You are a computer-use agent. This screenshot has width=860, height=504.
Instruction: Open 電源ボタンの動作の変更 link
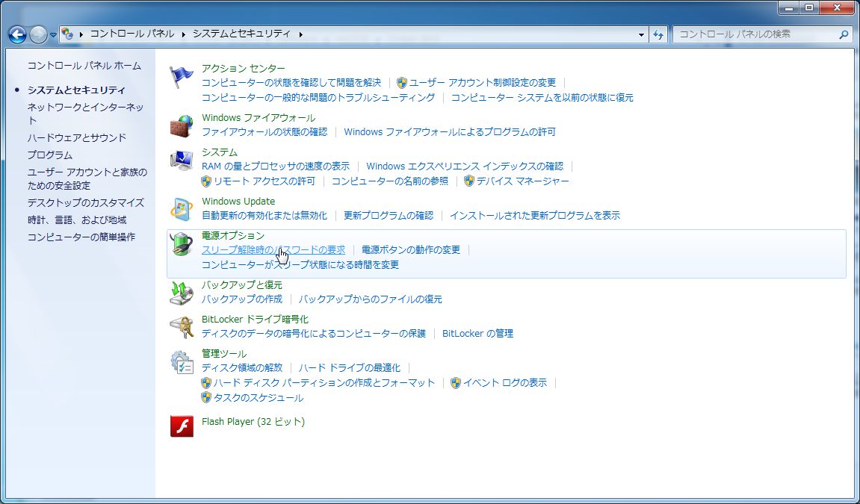(411, 250)
